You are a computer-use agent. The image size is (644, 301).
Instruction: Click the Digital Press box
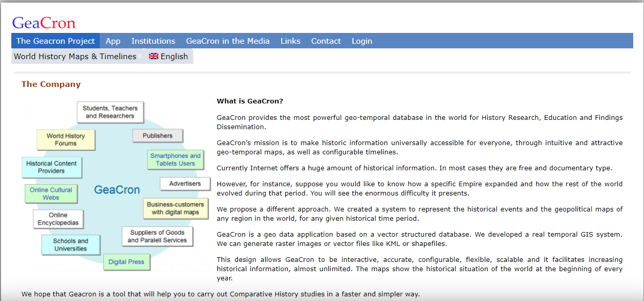pos(126,262)
